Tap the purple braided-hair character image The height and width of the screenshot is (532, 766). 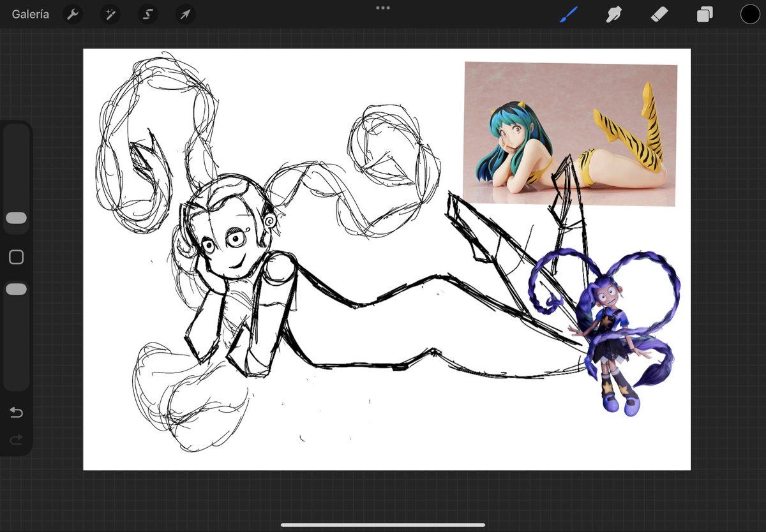click(x=604, y=332)
